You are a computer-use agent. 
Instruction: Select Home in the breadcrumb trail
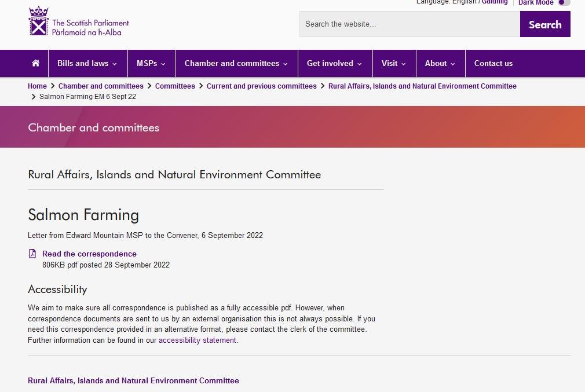[37, 86]
